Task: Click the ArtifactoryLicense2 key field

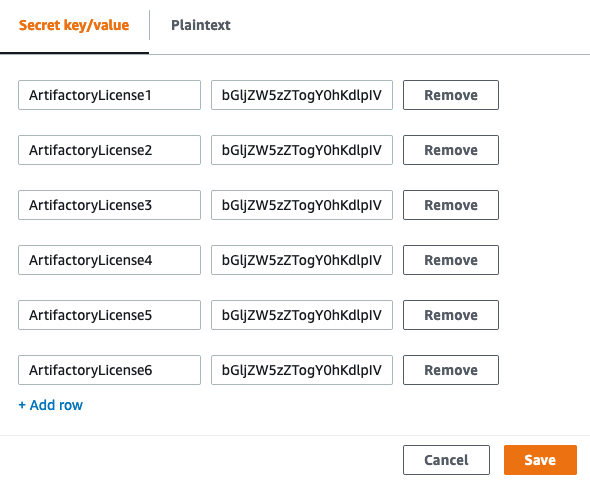Action: tap(109, 150)
